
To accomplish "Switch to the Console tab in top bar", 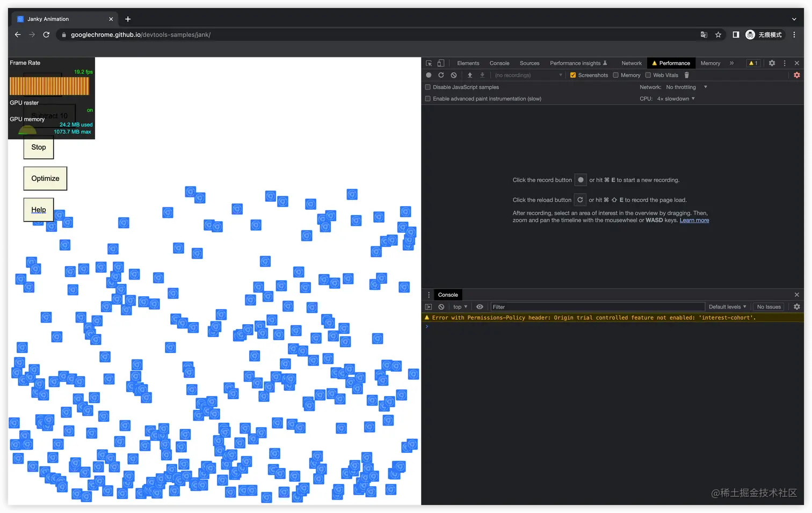I will (499, 63).
